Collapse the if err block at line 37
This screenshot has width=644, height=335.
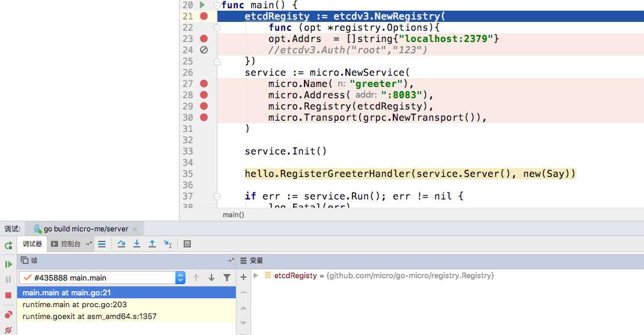[217, 197]
